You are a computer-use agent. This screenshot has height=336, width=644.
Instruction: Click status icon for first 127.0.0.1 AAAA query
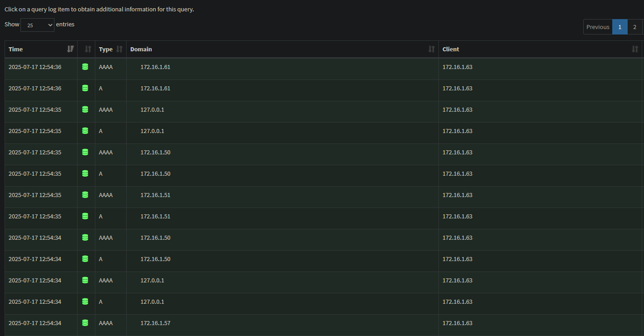(85, 109)
